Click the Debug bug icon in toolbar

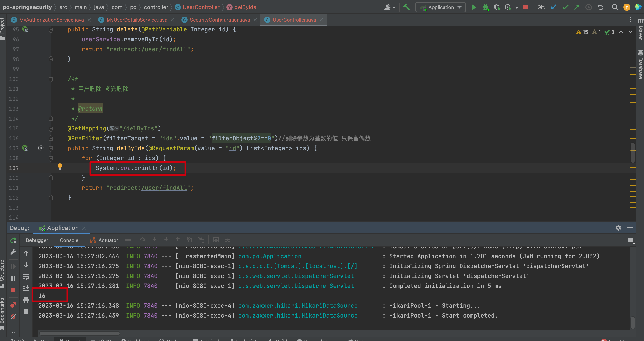[486, 7]
